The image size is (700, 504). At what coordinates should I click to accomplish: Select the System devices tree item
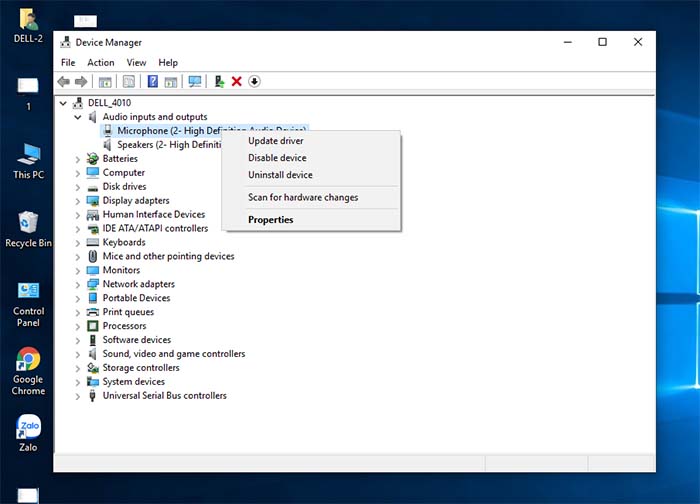pyautogui.click(x=133, y=382)
